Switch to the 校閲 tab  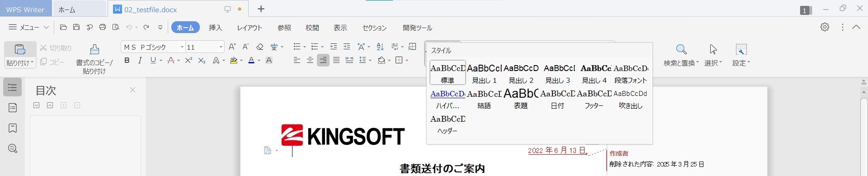(312, 28)
